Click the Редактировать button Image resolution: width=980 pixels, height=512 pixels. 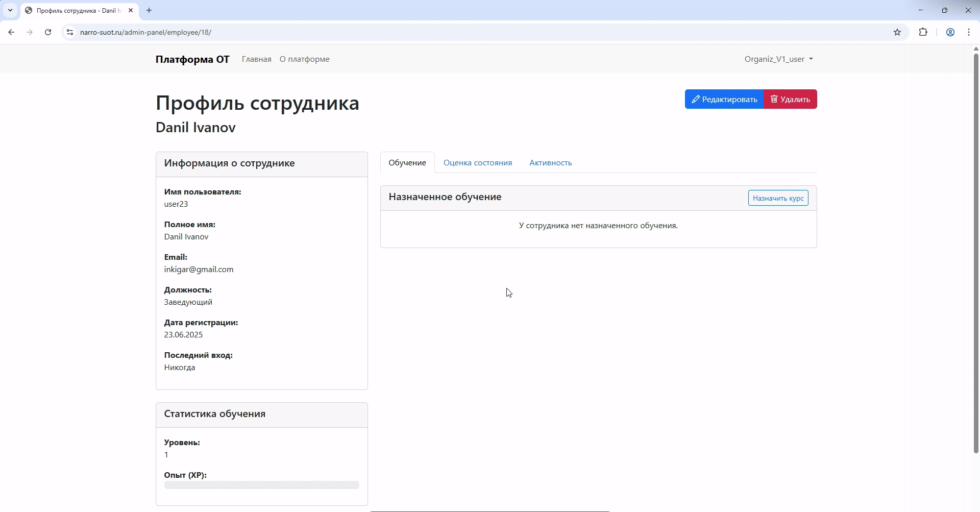(724, 99)
